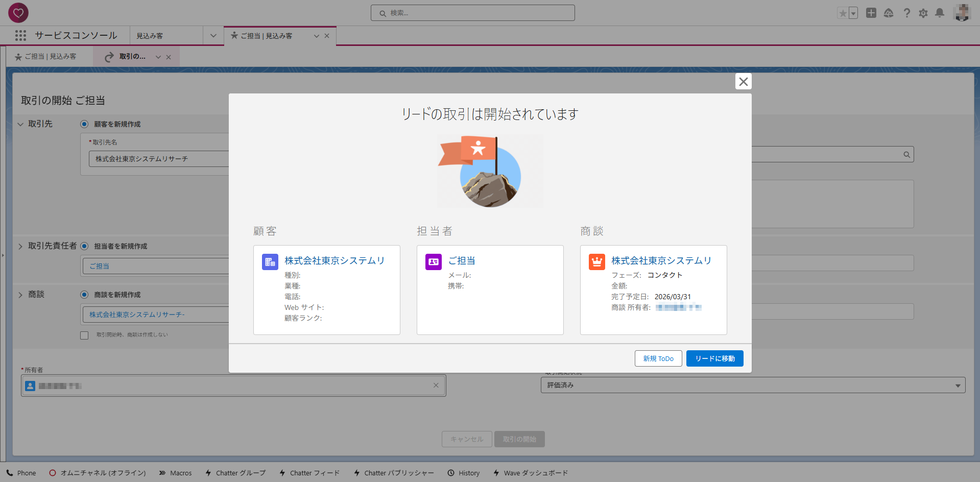The image size is (980, 482).
Task: Open the 評価済み status dropdown
Action: (x=753, y=385)
